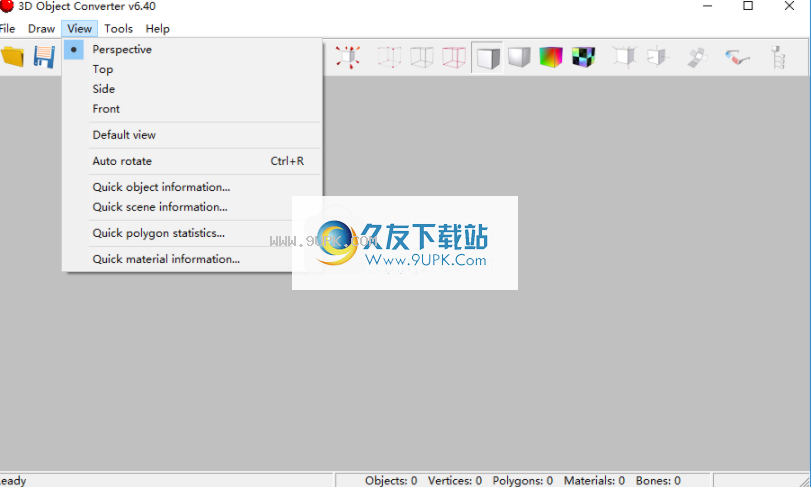
Task: Open the Draw menu
Action: click(41, 29)
